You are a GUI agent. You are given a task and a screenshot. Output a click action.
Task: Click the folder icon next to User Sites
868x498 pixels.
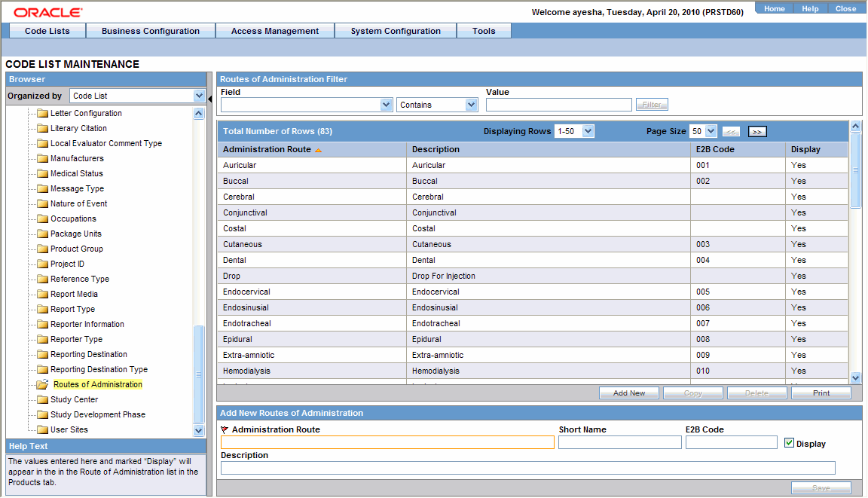pos(43,429)
